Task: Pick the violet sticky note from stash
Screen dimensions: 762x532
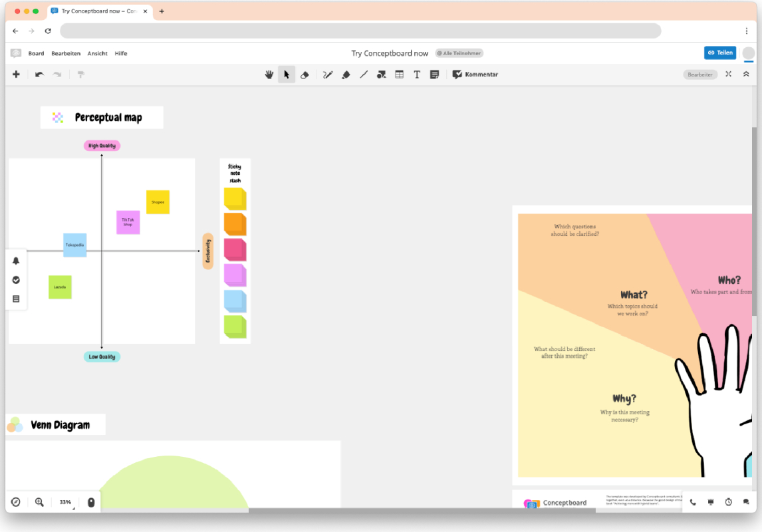Action: [235, 275]
